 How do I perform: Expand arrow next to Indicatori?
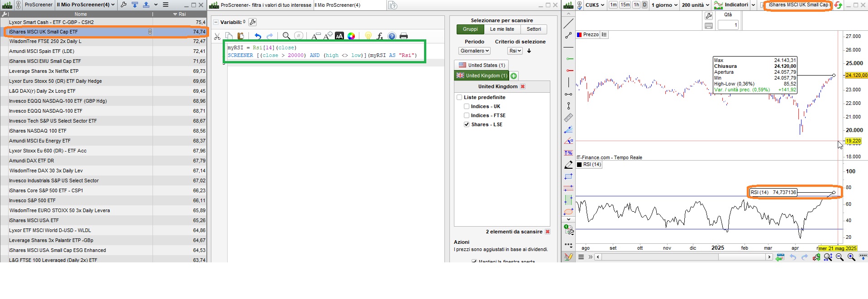pyautogui.click(x=753, y=5)
